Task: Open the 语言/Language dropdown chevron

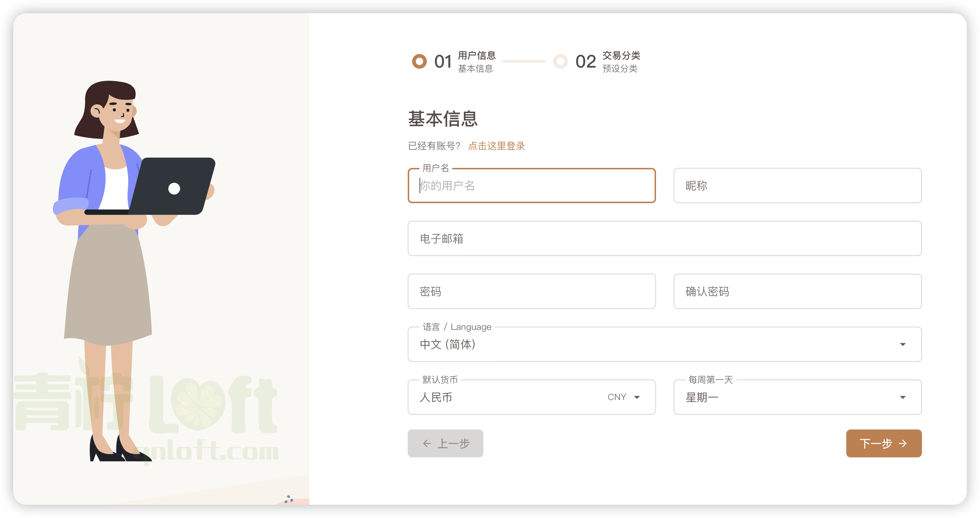Action: point(903,344)
